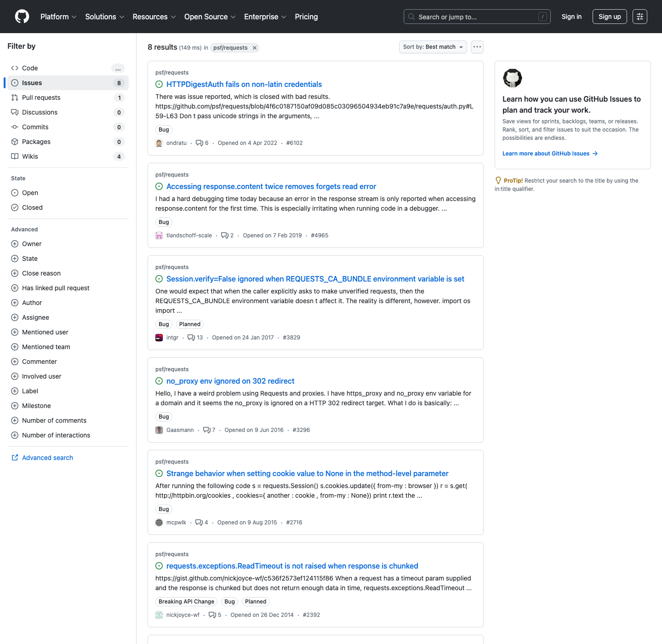The width and height of the screenshot is (662, 644).
Task: Click the intgr user avatar
Action: tap(159, 338)
